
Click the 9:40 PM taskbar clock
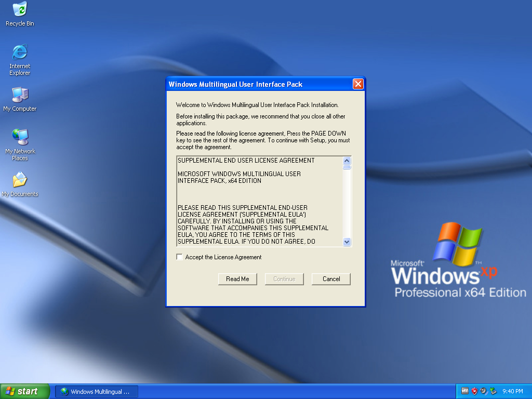tap(512, 391)
